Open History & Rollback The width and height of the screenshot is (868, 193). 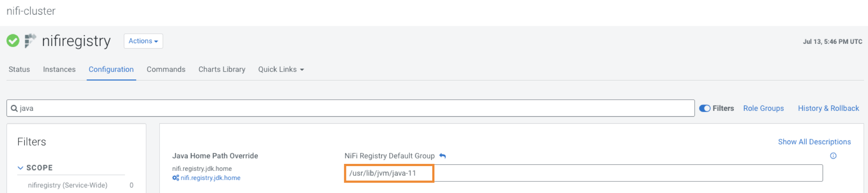(x=828, y=108)
